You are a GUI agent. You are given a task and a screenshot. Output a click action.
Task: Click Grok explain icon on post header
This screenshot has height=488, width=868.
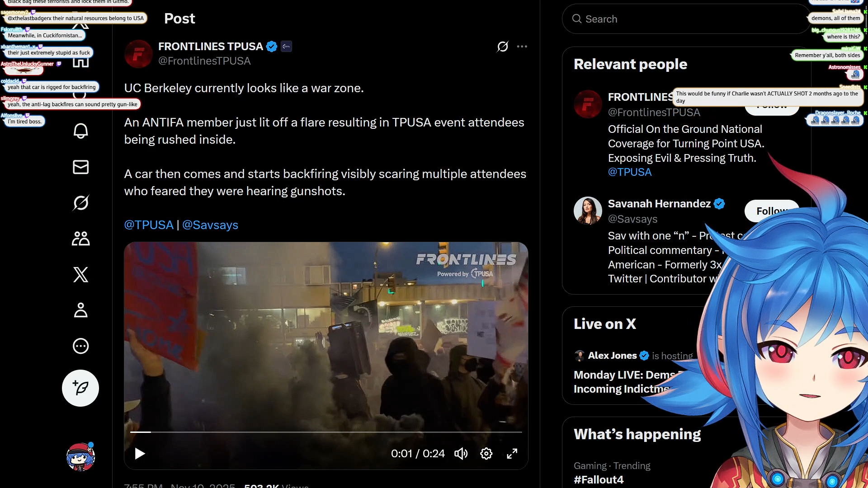pyautogui.click(x=502, y=47)
